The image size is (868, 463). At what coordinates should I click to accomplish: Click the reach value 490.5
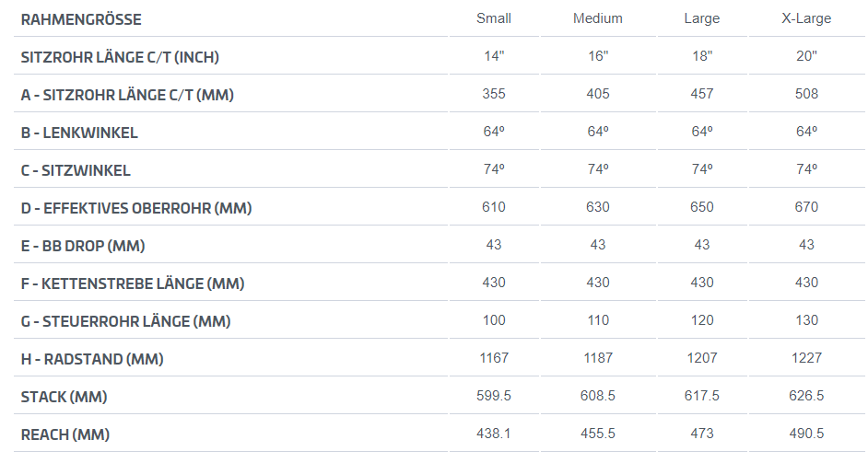coord(806,434)
